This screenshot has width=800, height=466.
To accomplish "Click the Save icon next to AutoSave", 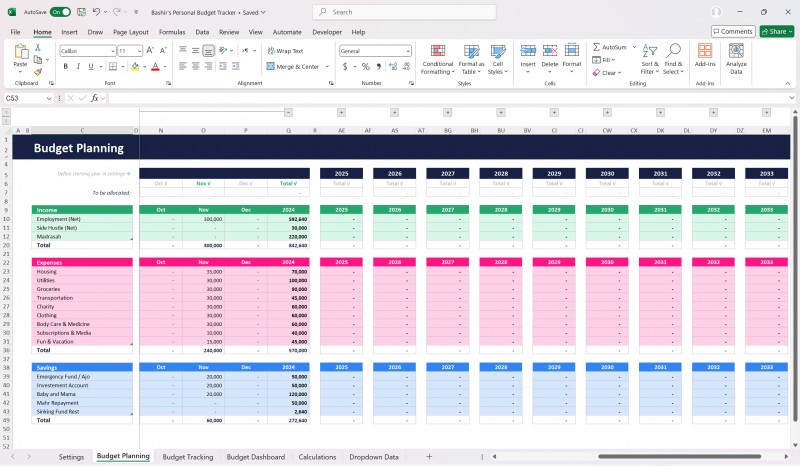I will click(81, 12).
